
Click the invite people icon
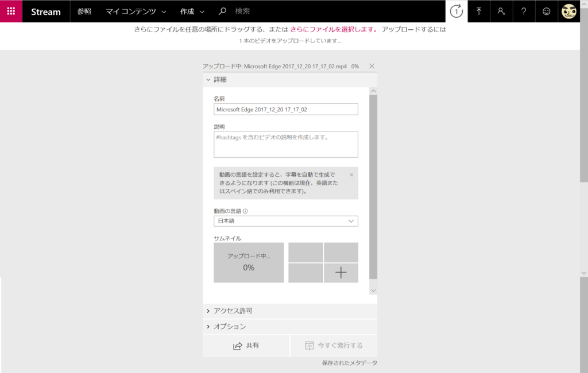pyautogui.click(x=501, y=11)
